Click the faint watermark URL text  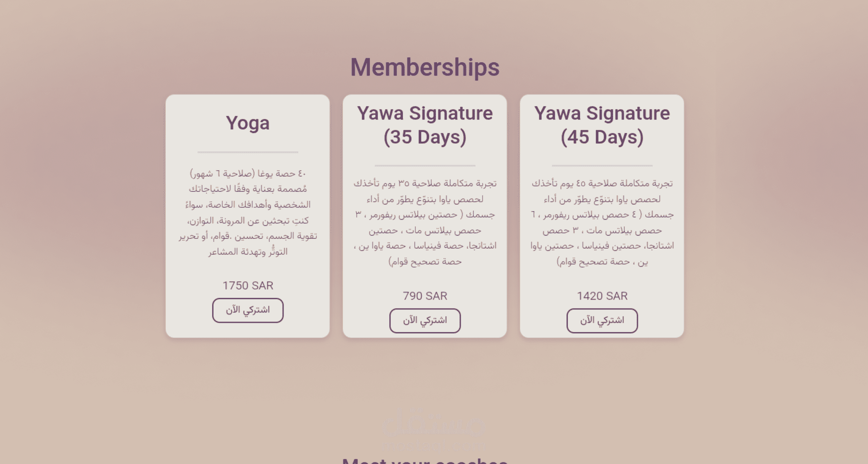433,446
